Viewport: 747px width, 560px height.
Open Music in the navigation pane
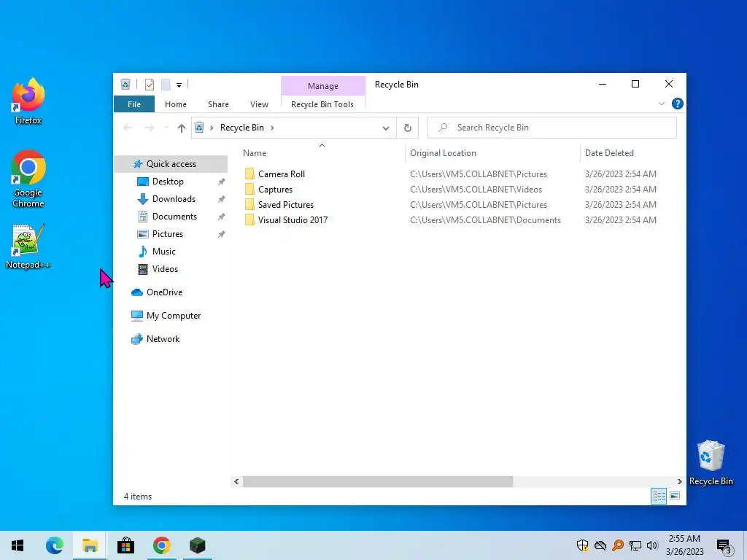(x=164, y=252)
